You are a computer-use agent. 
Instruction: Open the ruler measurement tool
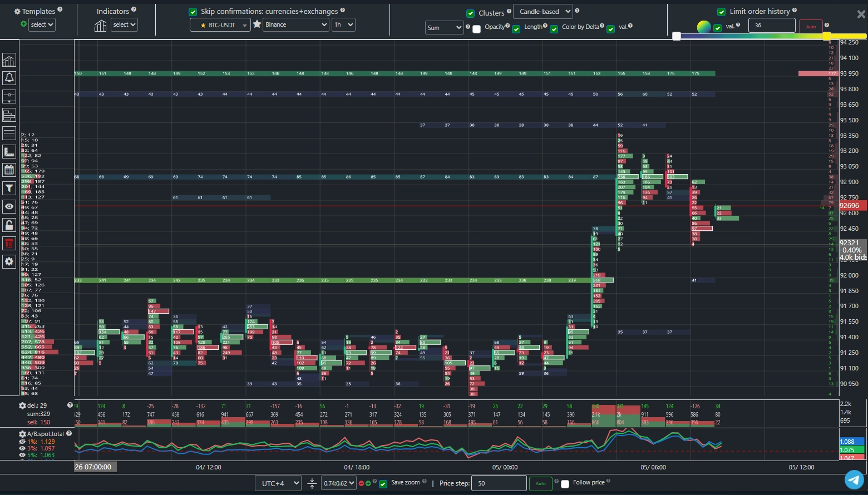(9, 152)
